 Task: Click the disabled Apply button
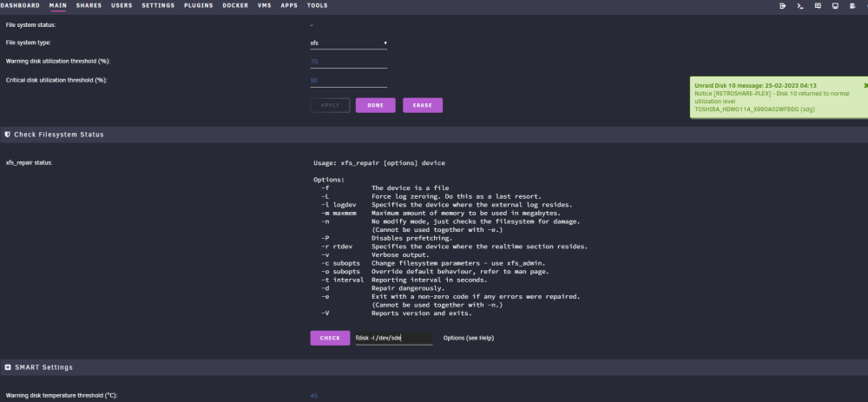click(x=330, y=105)
